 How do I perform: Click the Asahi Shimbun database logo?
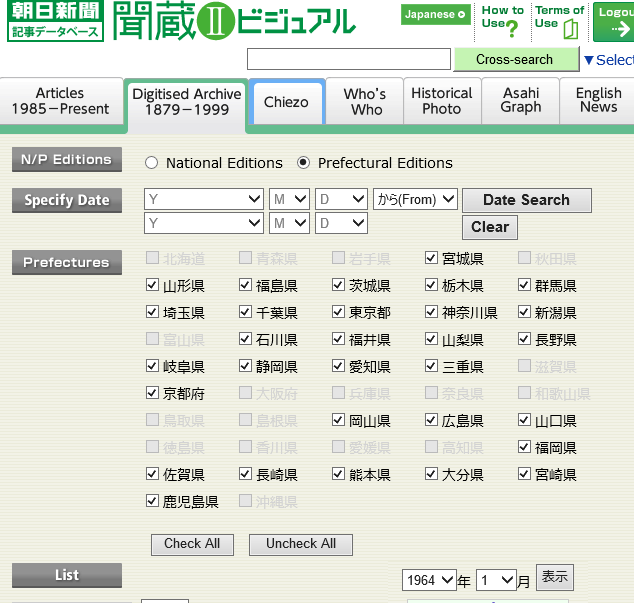(55, 20)
